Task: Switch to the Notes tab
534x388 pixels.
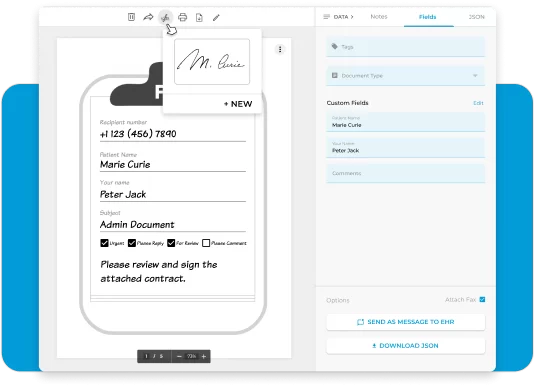Action: [x=379, y=17]
